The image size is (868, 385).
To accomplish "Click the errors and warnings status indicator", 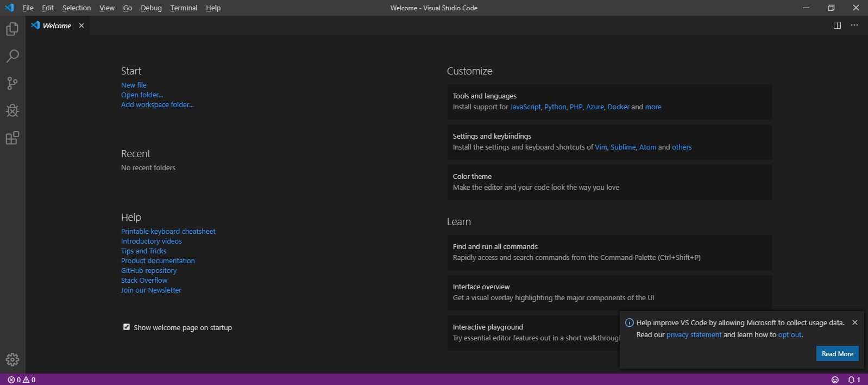I will (x=22, y=380).
